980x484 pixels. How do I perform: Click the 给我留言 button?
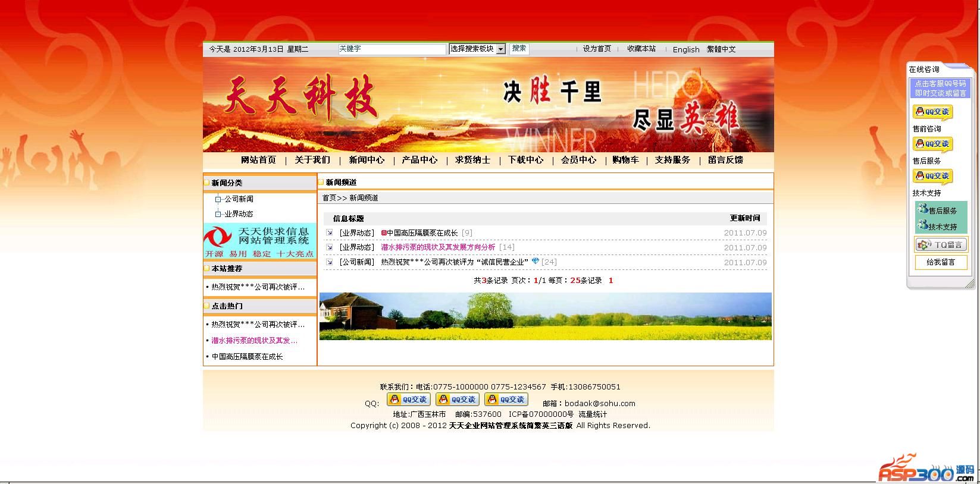[x=941, y=262]
